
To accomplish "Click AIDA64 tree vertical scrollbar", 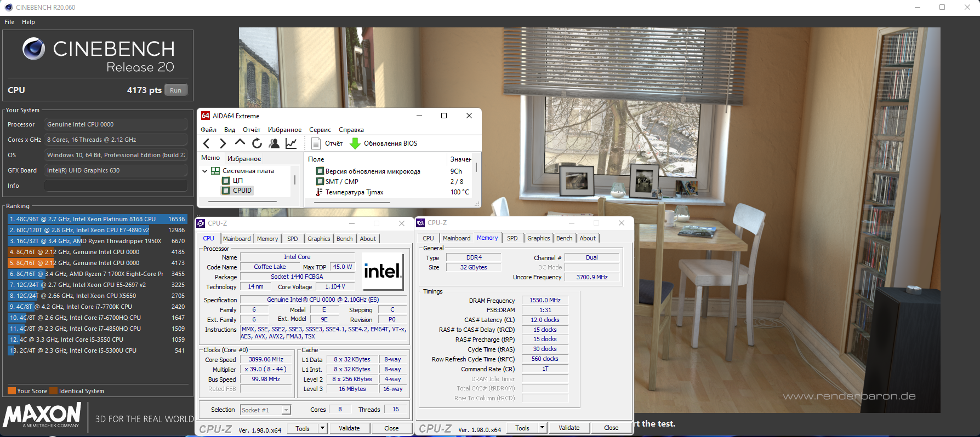I will click(x=295, y=180).
